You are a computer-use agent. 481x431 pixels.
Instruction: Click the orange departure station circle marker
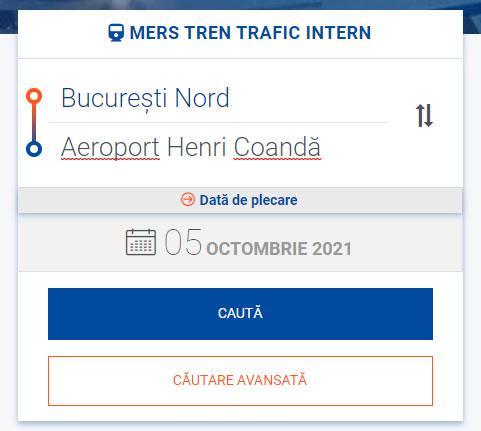[x=34, y=96]
